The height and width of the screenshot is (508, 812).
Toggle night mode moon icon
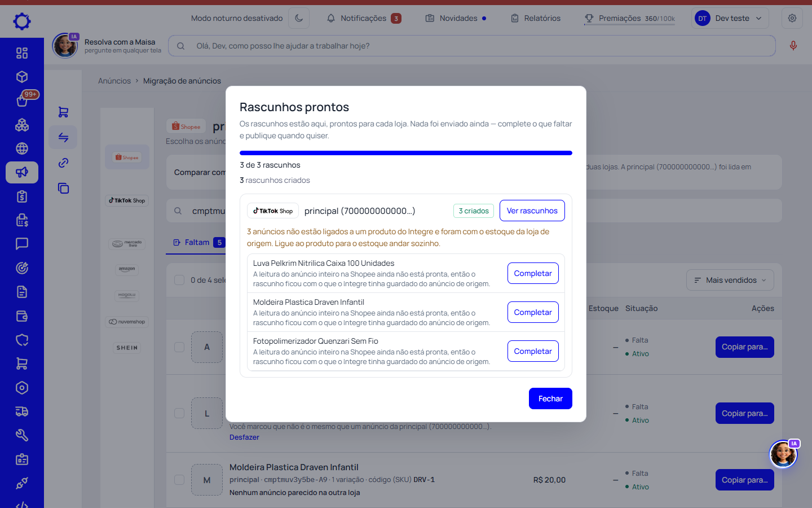point(299,18)
